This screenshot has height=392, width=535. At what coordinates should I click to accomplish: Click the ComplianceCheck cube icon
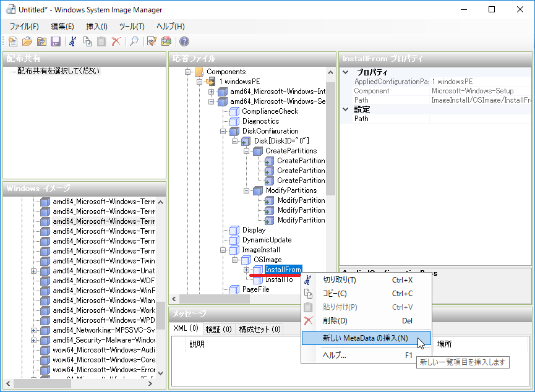point(234,111)
